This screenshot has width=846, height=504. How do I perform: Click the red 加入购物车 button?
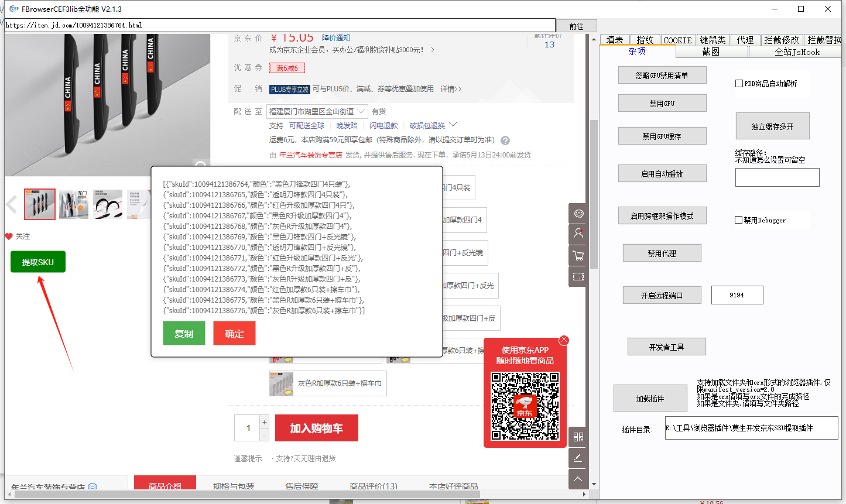pyautogui.click(x=317, y=428)
